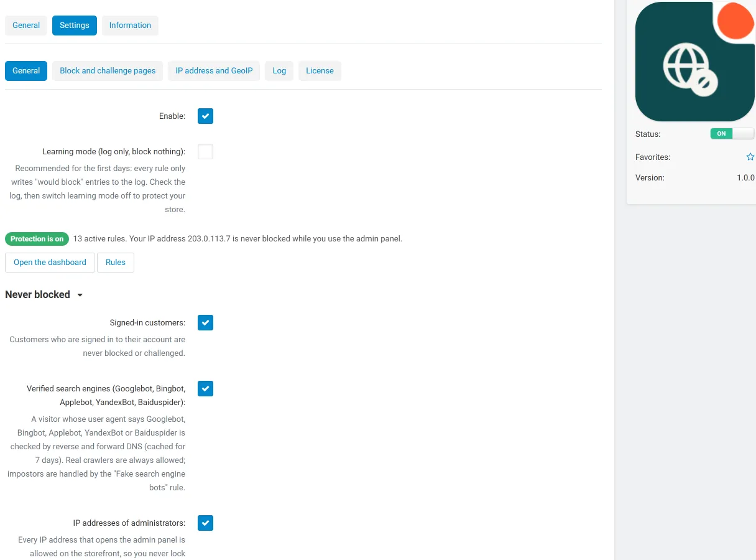Toggle Verified search engines checkbox
This screenshot has height=560, width=756.
click(205, 389)
